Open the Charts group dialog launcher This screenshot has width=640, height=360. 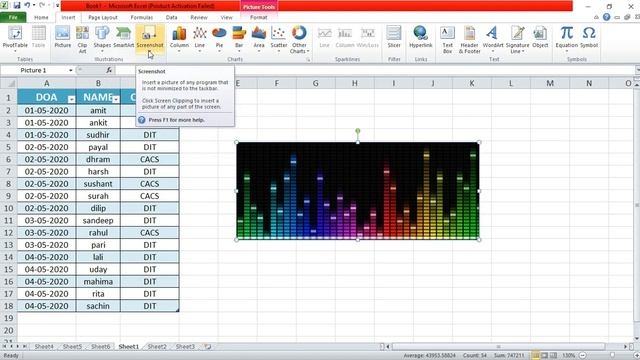tap(308, 60)
